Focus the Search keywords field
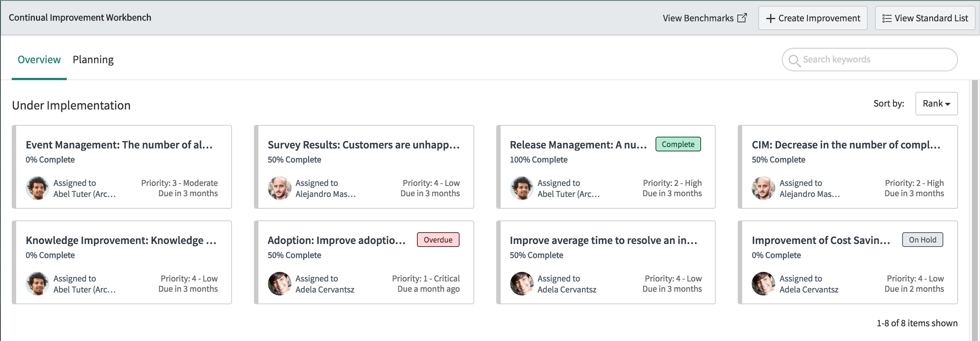The width and height of the screenshot is (980, 341). pos(869,60)
